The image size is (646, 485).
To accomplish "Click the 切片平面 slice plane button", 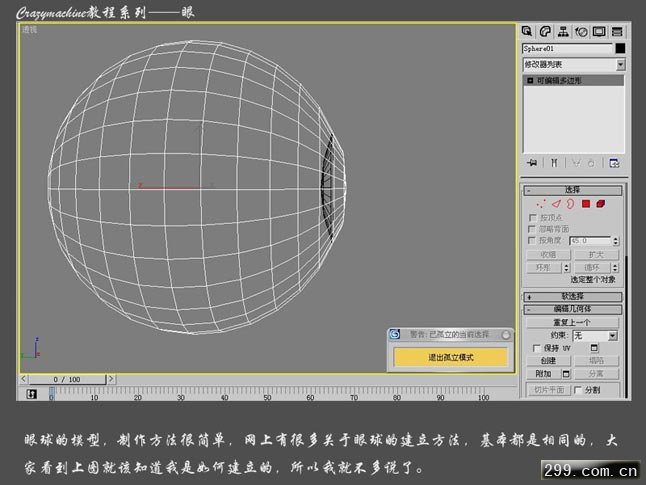I will tap(548, 390).
